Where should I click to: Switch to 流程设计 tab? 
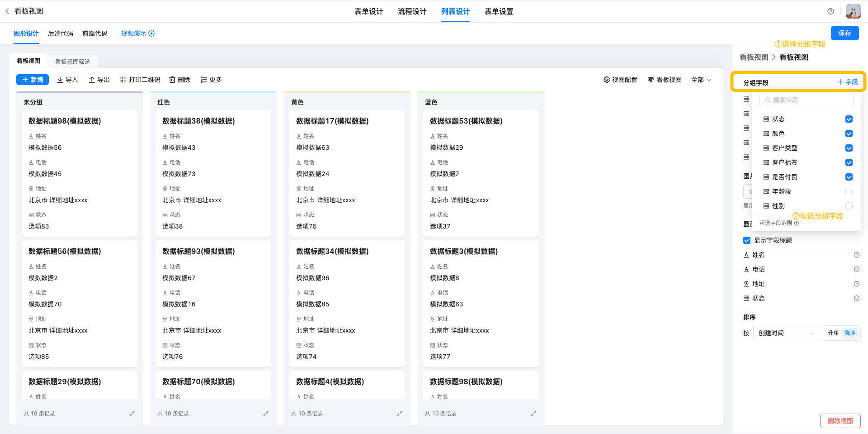[x=412, y=11]
